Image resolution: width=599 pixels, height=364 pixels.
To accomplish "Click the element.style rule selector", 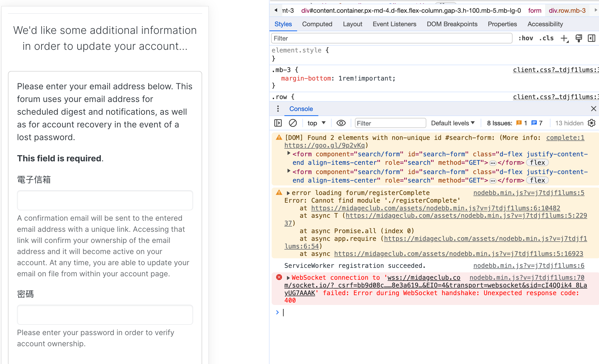I will point(296,50).
